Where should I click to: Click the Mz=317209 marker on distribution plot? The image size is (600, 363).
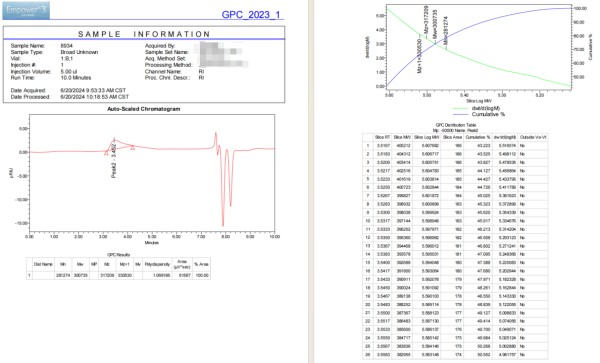[426, 20]
